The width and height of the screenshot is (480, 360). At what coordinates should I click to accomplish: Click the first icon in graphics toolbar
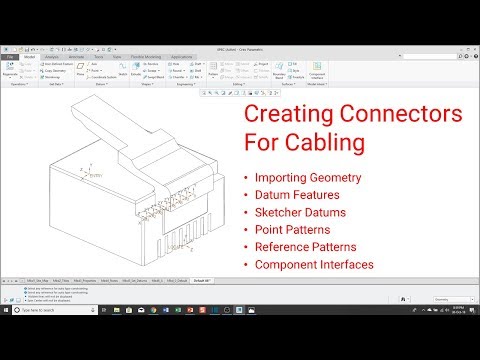pyautogui.click(x=204, y=93)
